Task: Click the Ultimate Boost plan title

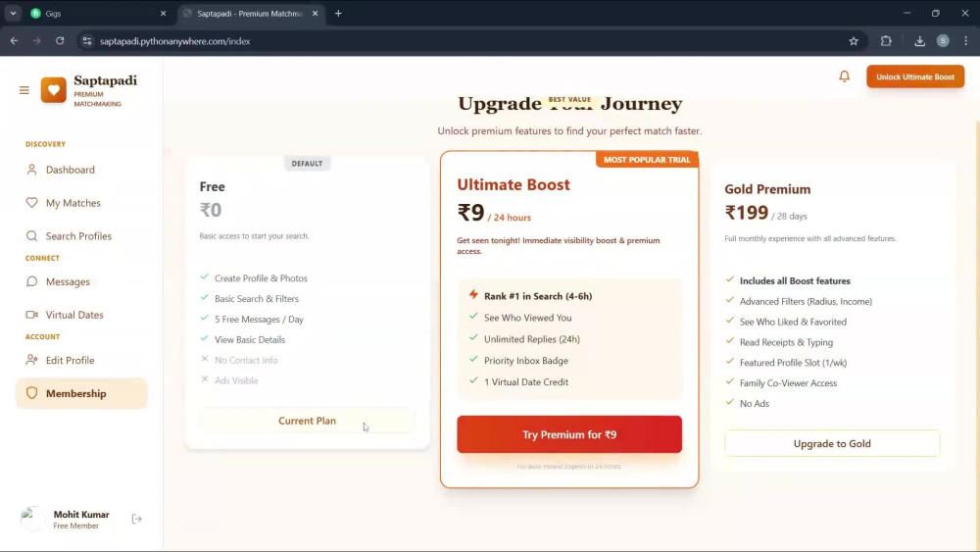Action: [514, 184]
